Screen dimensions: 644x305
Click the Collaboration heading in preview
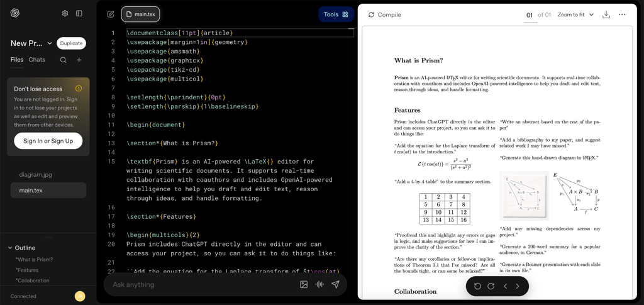coord(415,291)
